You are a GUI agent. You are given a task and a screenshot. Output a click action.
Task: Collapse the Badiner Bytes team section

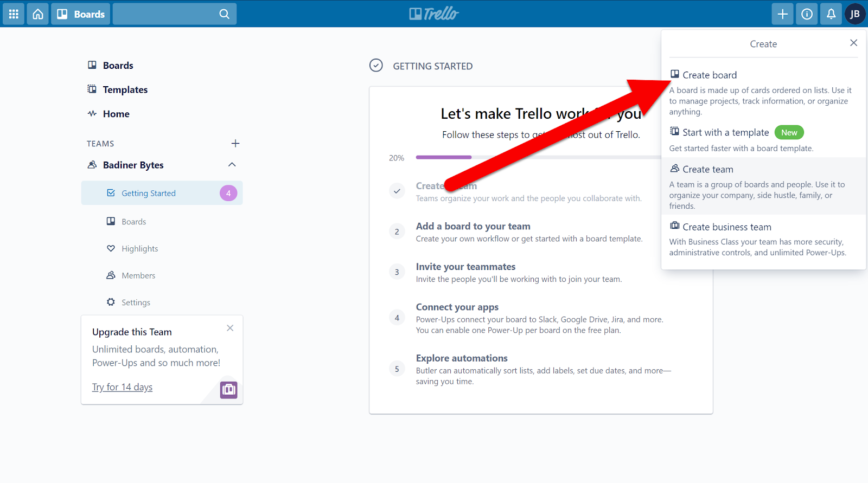pos(232,164)
